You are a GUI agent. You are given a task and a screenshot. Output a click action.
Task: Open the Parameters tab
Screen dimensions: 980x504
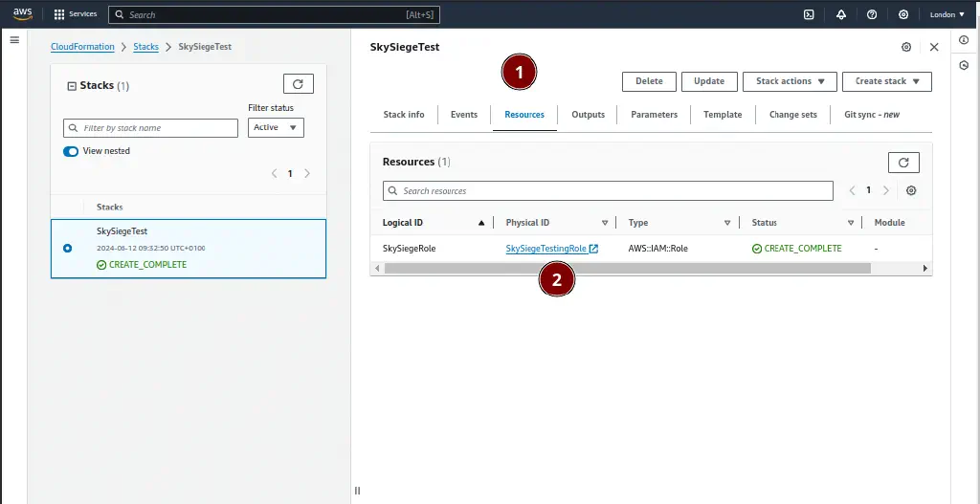click(654, 115)
